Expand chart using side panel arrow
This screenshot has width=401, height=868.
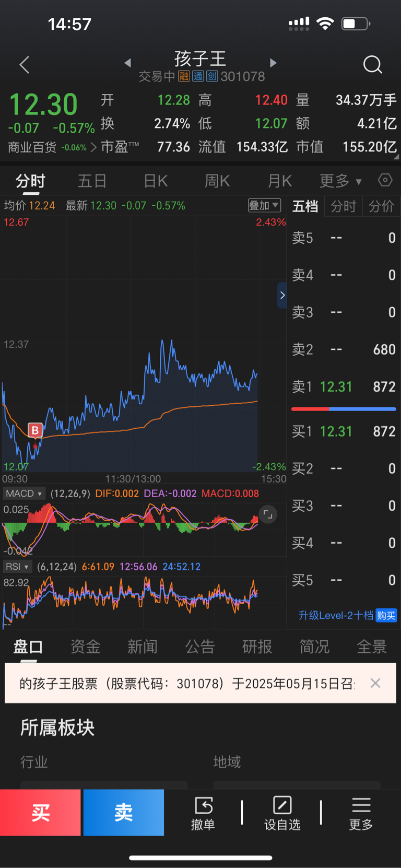point(282,295)
